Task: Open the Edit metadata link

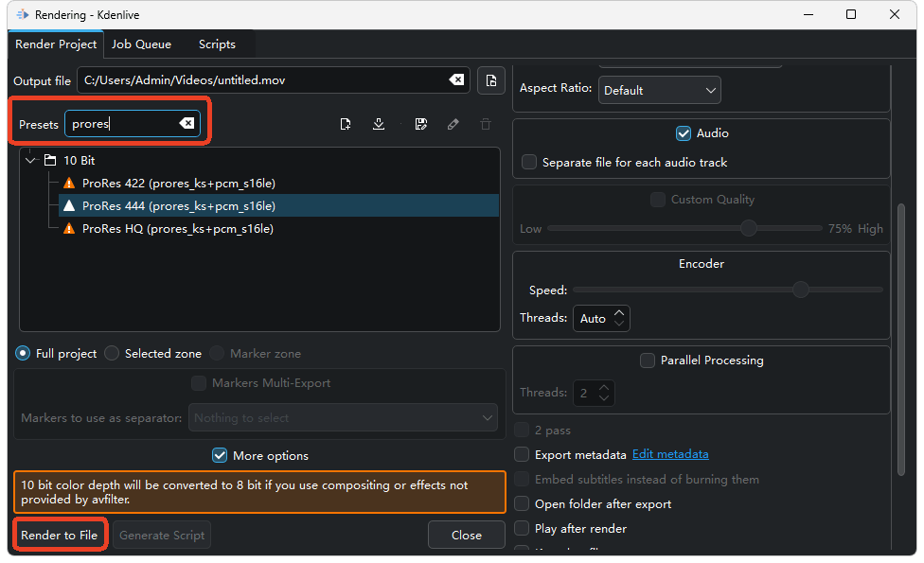Action: click(670, 454)
